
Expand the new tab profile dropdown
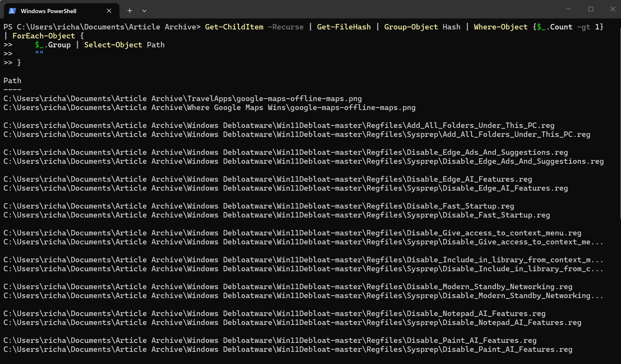[144, 11]
